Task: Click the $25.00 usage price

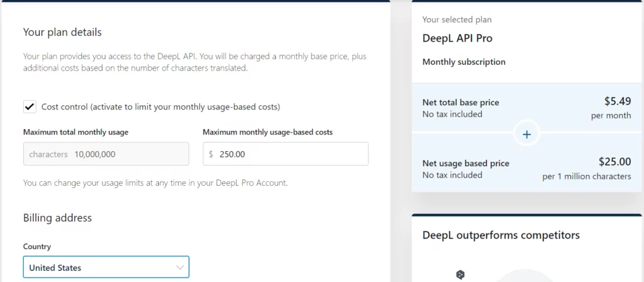Action: (x=614, y=162)
